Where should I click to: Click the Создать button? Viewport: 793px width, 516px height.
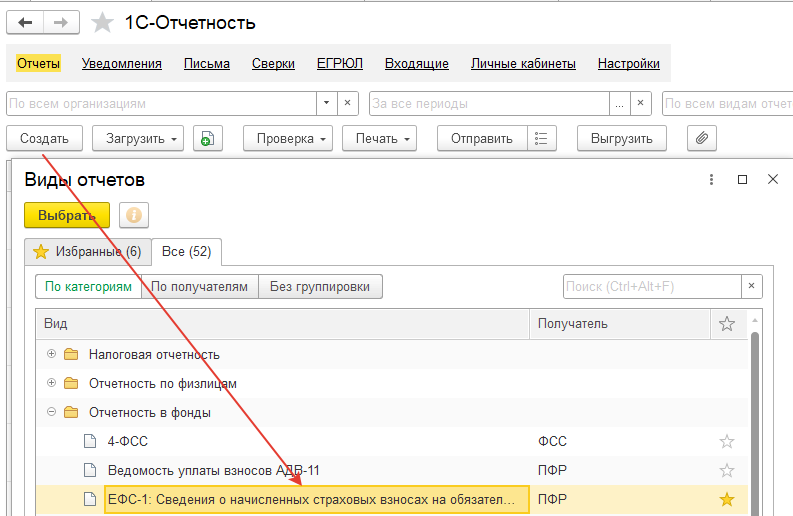45,138
